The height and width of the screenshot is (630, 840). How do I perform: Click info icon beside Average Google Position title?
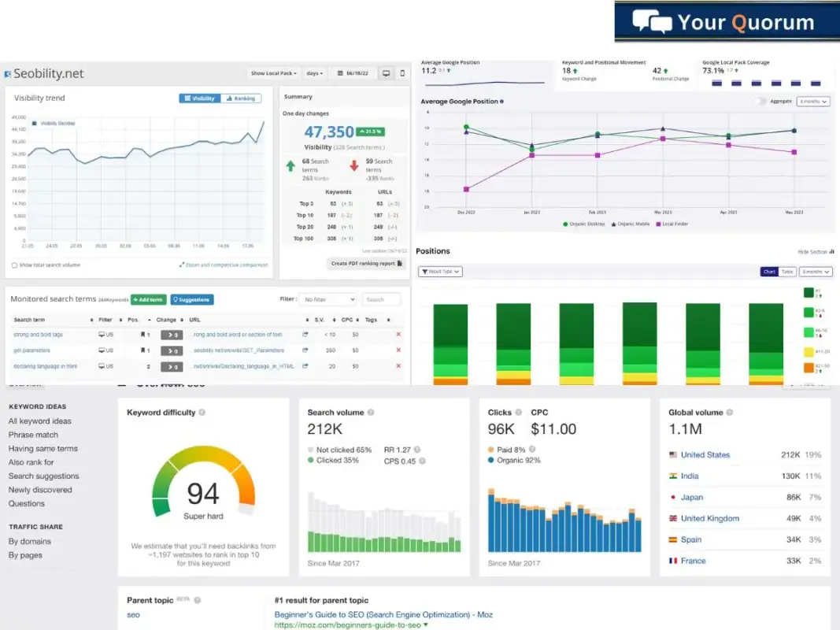[x=501, y=102]
